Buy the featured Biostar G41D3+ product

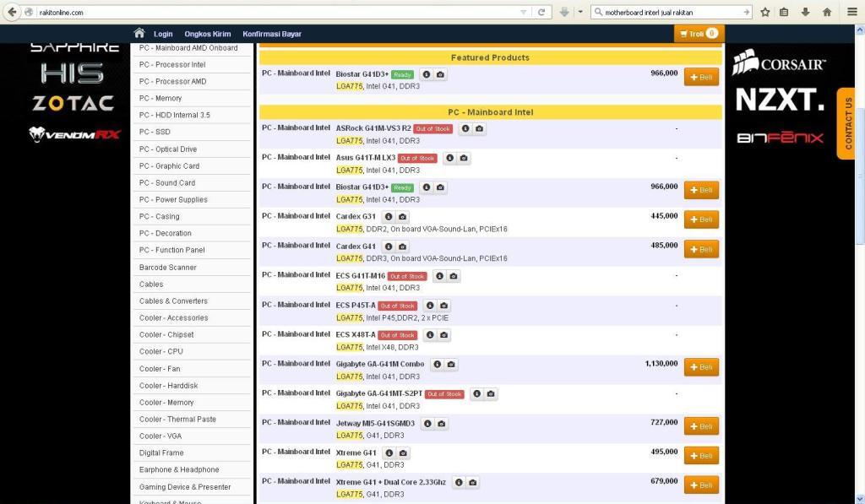click(x=701, y=77)
